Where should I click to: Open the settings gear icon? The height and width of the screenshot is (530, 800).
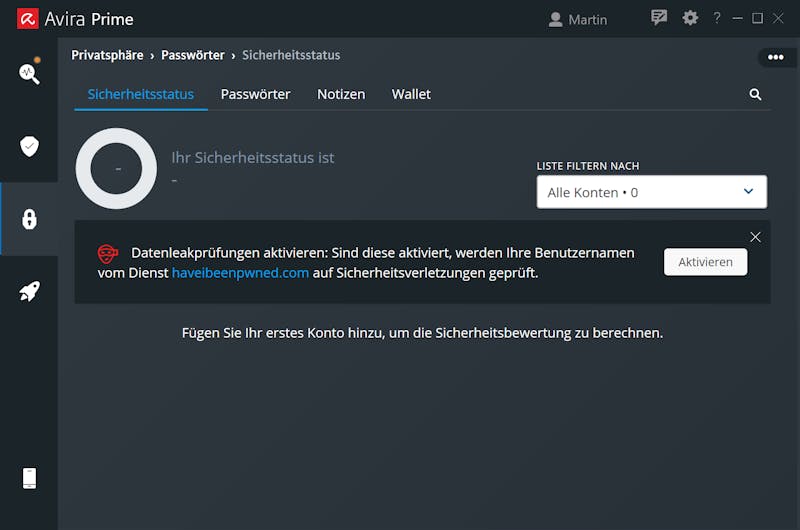tap(690, 18)
